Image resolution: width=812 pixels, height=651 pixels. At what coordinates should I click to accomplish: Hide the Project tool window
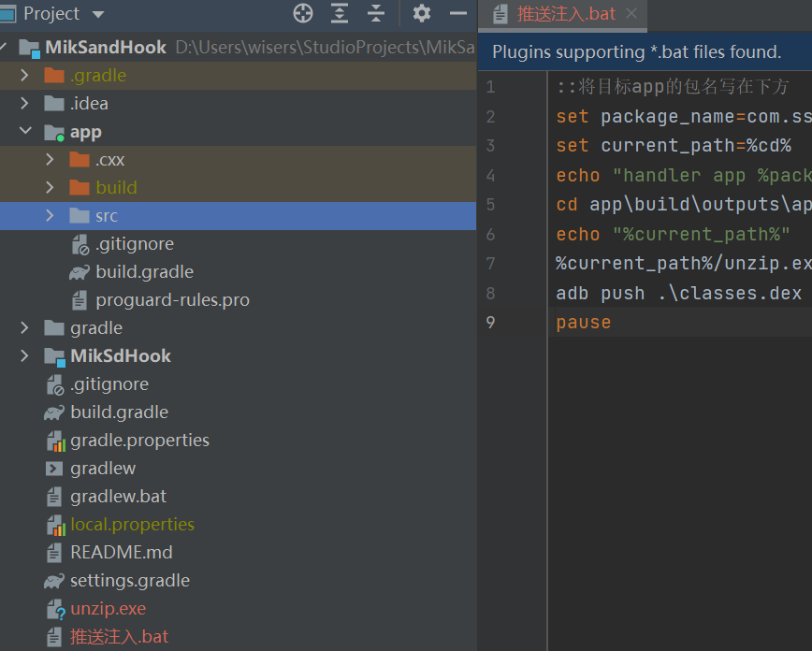click(458, 13)
